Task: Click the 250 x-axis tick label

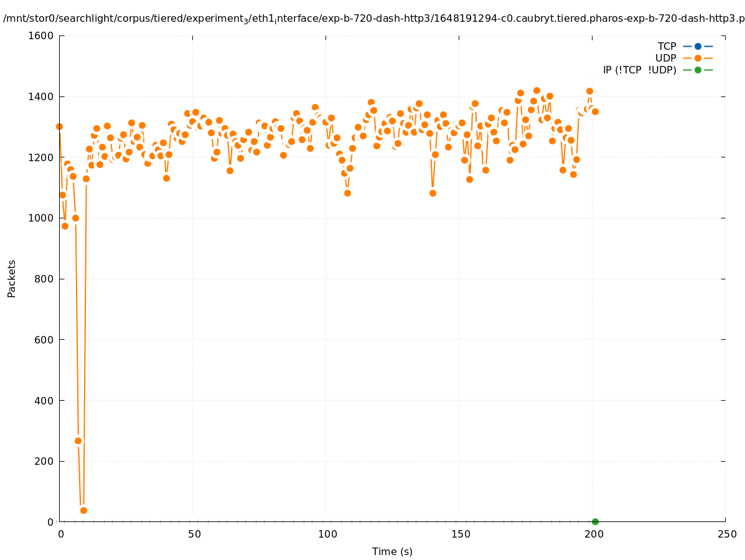Action: coord(726,534)
